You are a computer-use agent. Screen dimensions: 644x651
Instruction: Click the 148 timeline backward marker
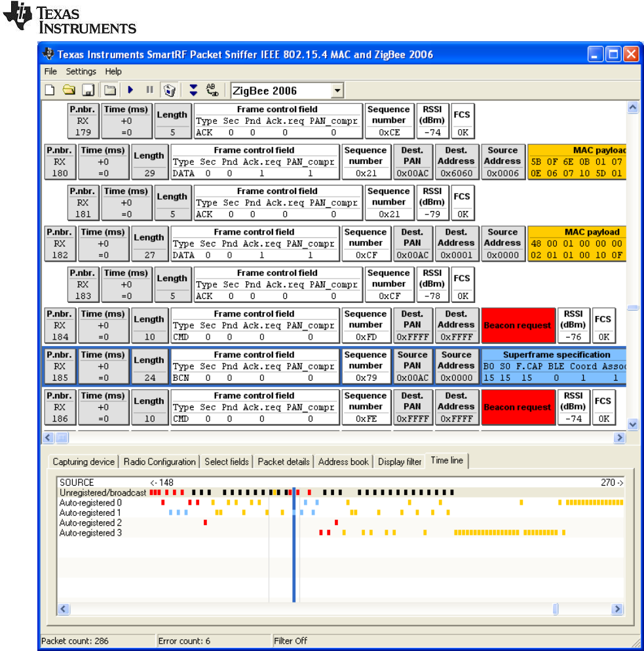[162, 483]
